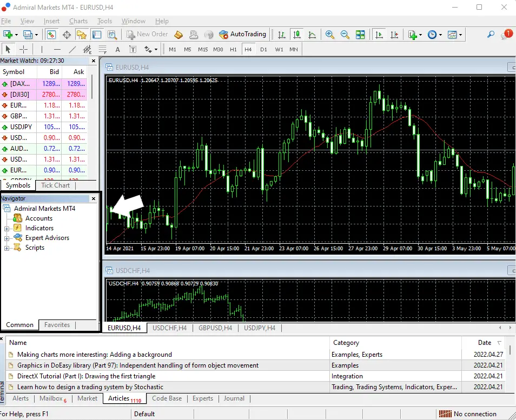This screenshot has height=420, width=516.
Task: Toggle chart Auto Scroll icon
Action: [379, 34]
